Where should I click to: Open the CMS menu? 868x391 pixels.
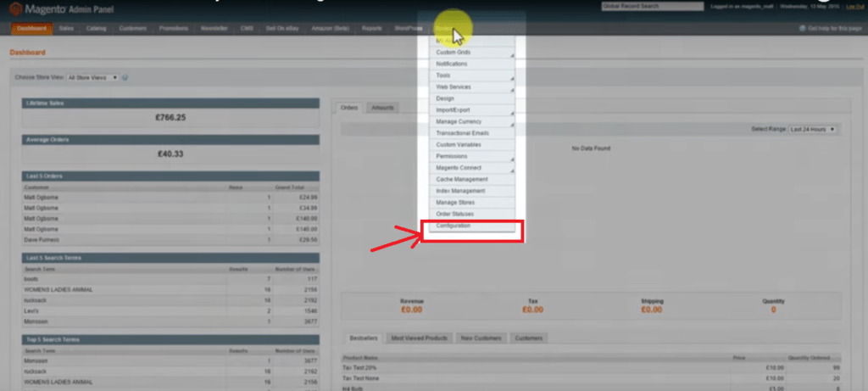tap(247, 28)
